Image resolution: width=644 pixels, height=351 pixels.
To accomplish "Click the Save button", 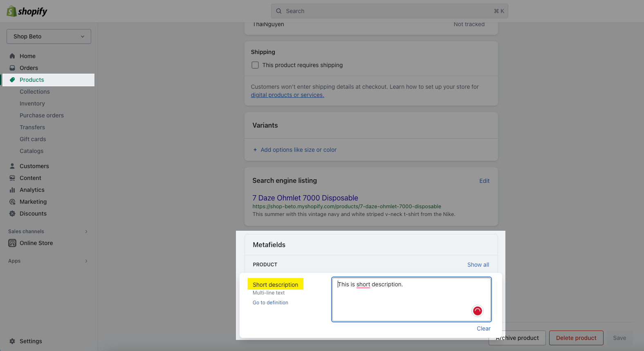I will click(619, 338).
